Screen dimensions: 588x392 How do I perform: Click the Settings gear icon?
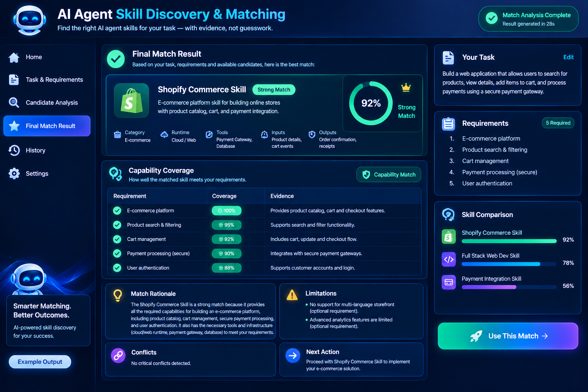[x=14, y=173]
